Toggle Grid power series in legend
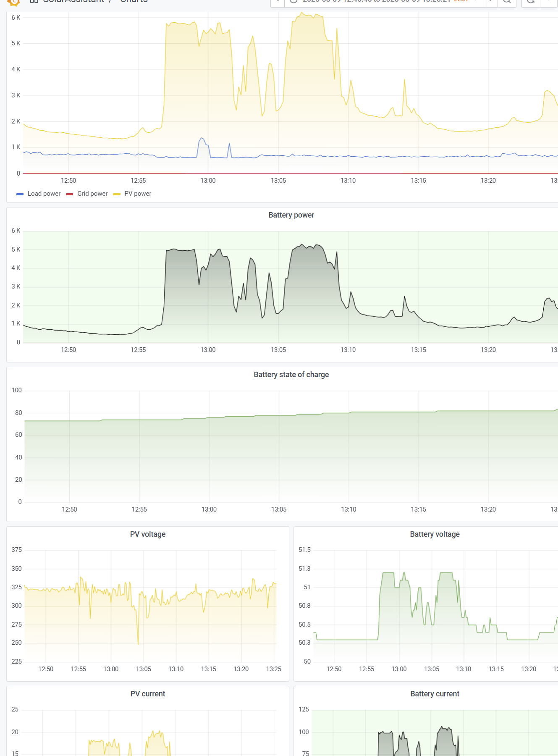This screenshot has height=756, width=558. click(92, 194)
